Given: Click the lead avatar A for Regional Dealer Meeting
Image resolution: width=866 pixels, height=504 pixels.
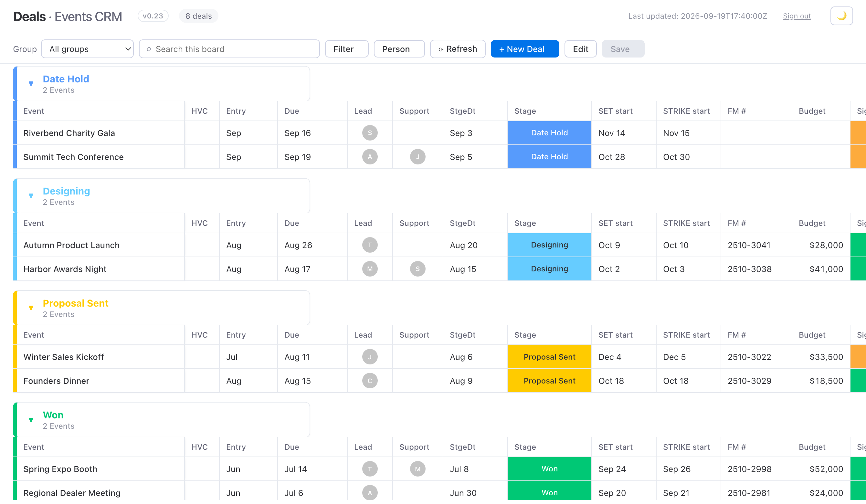Looking at the screenshot, I should (370, 493).
